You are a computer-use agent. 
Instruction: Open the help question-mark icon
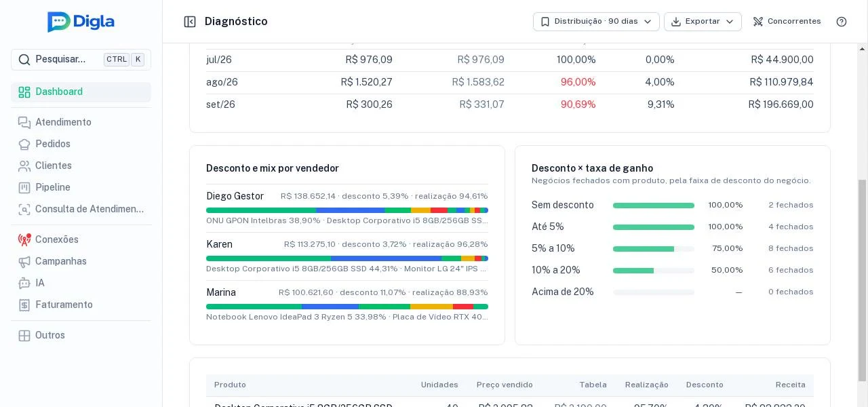(x=842, y=22)
